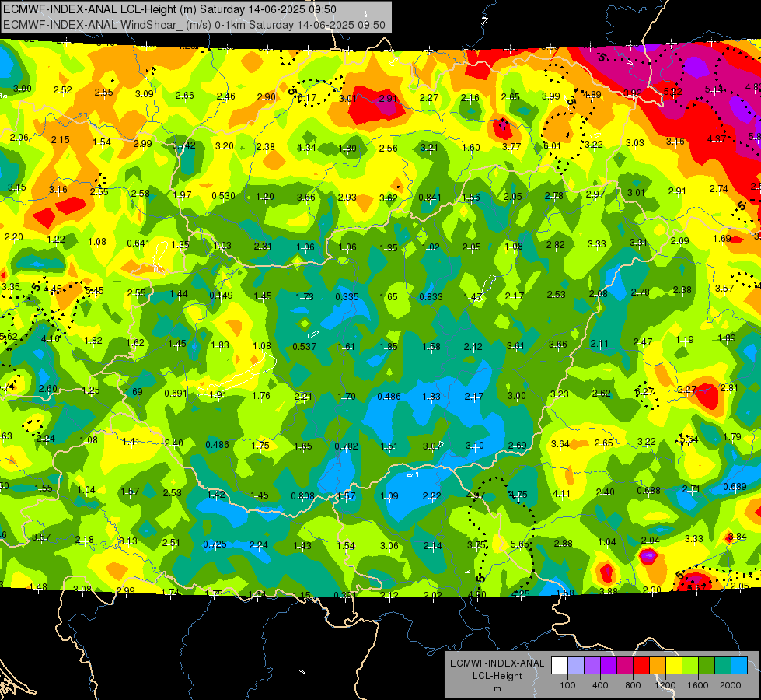Click the legend label 100
Viewport: 761px width, 700px height.
(567, 685)
